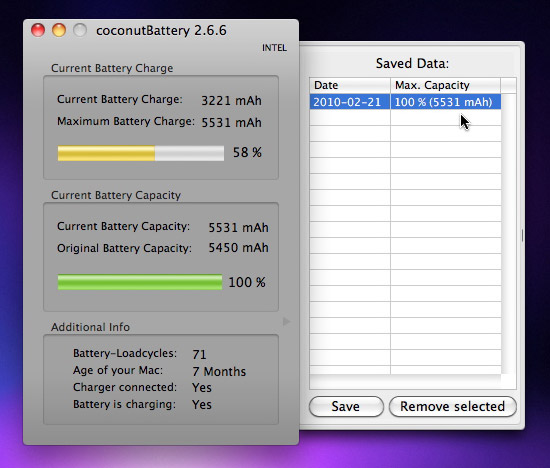Collapse the Saved Data drawer triangle
550x468 pixels.
click(x=287, y=321)
